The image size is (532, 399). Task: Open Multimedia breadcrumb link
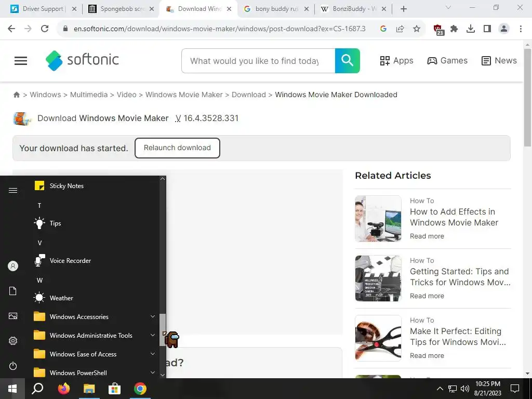88,95
